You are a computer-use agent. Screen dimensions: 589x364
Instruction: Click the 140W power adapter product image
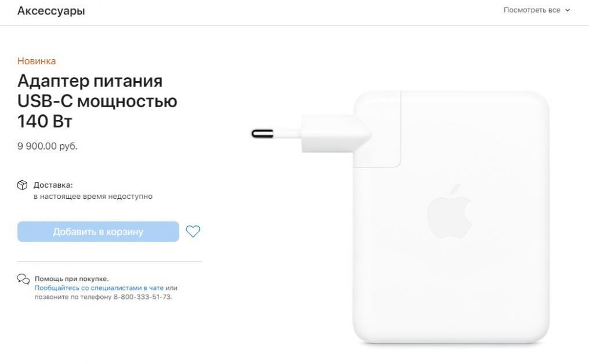pos(401,217)
